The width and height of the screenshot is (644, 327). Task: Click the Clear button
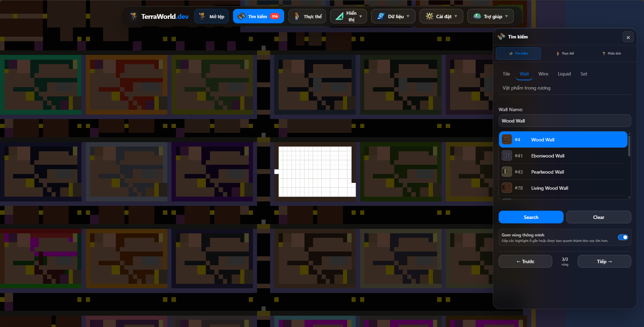599,217
